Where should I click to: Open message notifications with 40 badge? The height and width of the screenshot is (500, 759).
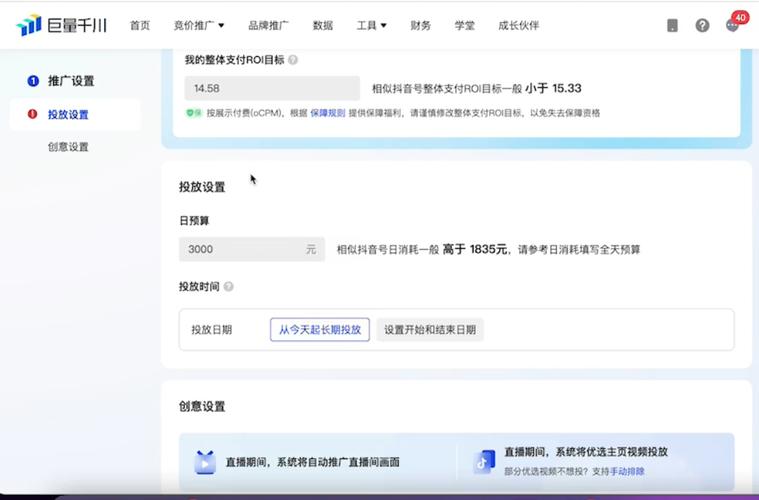point(735,23)
